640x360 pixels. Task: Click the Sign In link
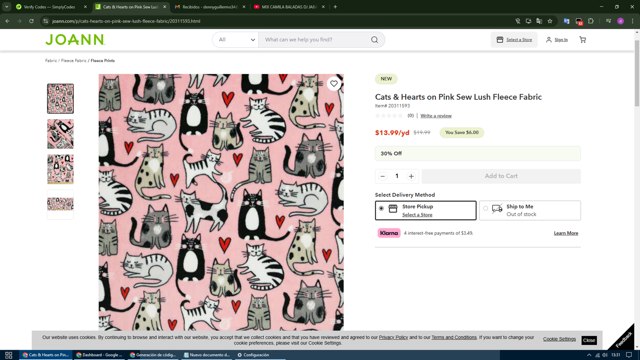[x=561, y=40]
